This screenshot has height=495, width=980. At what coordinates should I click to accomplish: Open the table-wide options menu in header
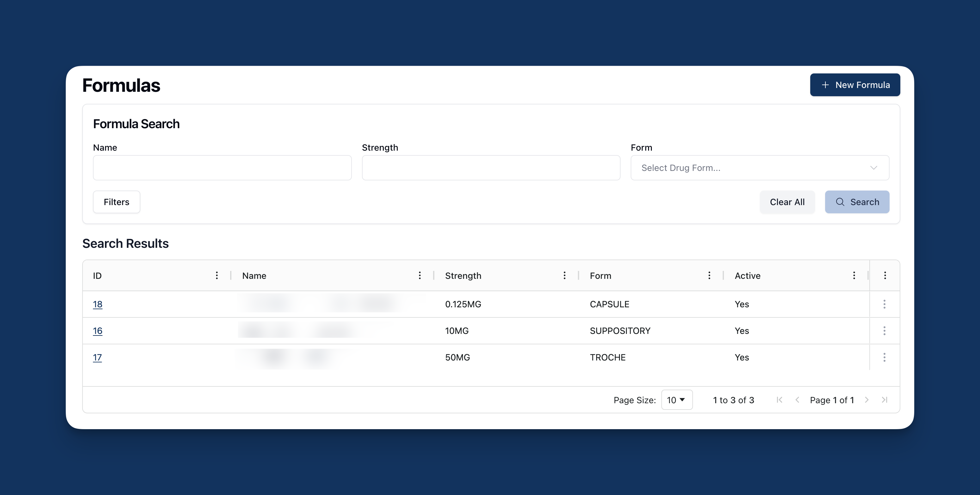click(885, 275)
